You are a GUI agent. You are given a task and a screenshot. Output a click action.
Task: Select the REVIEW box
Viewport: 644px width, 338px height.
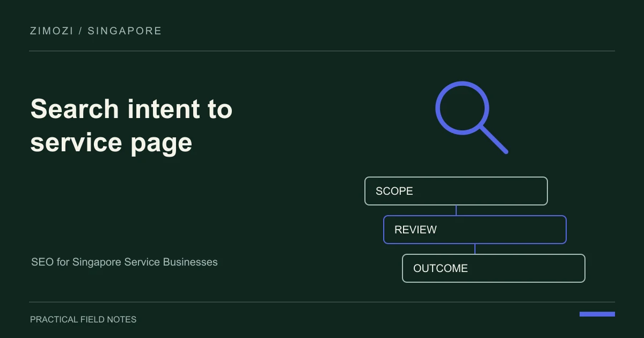475,230
